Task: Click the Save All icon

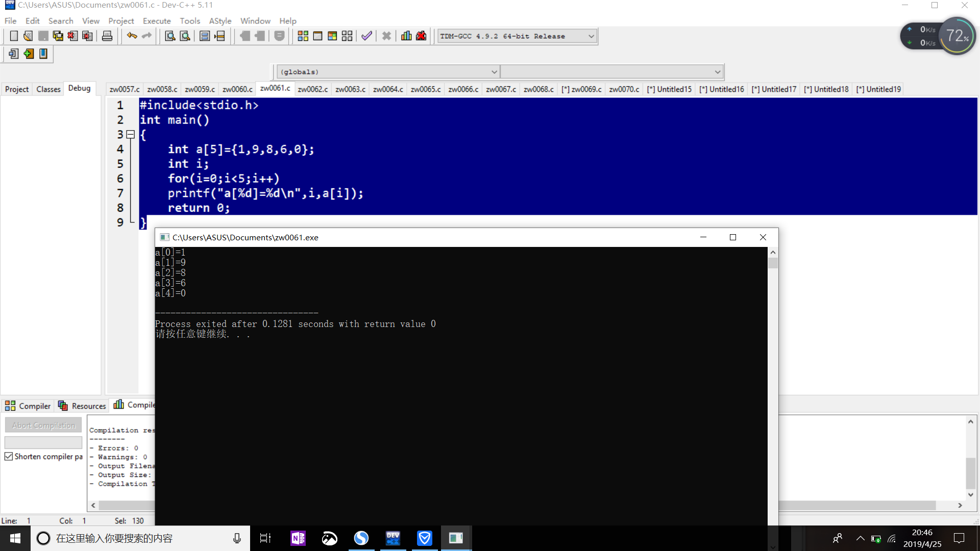Action: pos(58,36)
